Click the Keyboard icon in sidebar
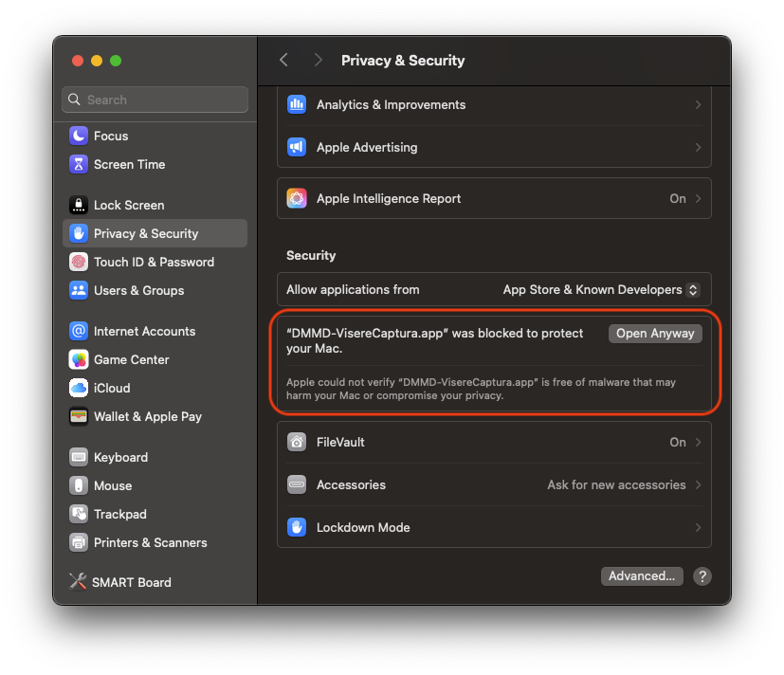This screenshot has height=675, width=784. tap(79, 457)
